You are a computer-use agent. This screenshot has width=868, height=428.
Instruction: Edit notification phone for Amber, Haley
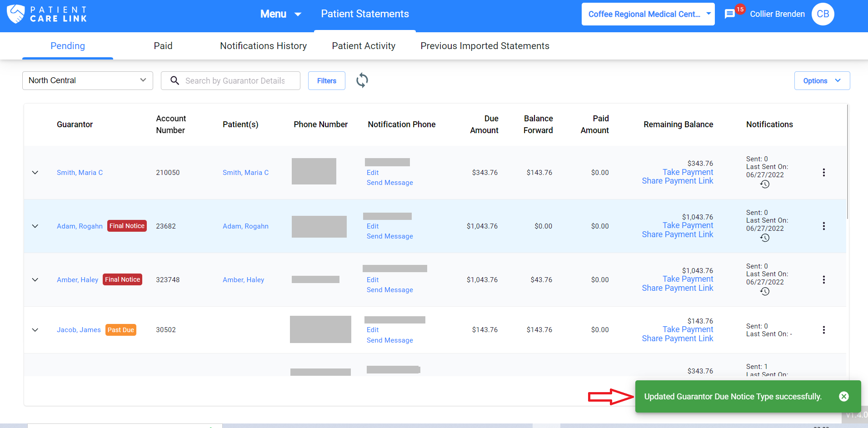(373, 280)
